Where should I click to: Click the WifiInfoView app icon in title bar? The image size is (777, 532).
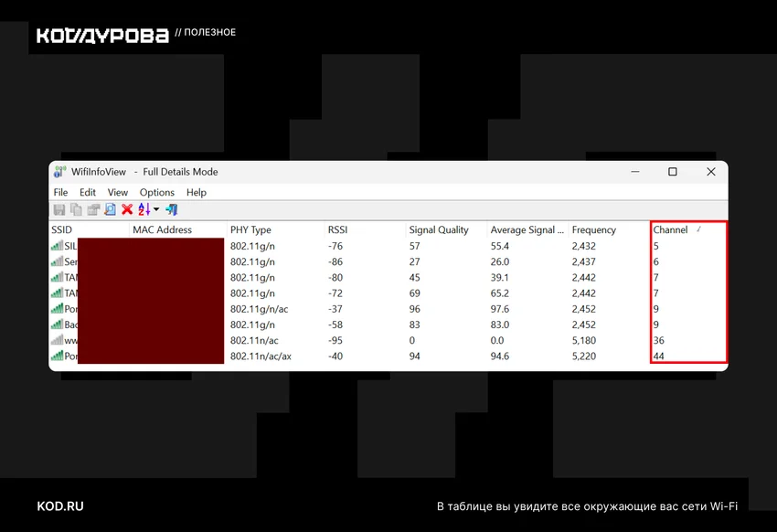[x=60, y=172]
